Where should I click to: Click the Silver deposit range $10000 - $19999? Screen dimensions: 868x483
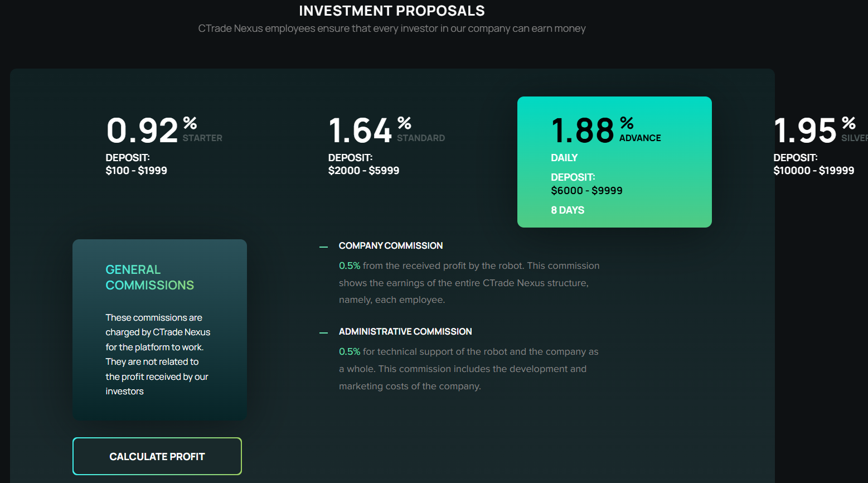click(x=813, y=171)
